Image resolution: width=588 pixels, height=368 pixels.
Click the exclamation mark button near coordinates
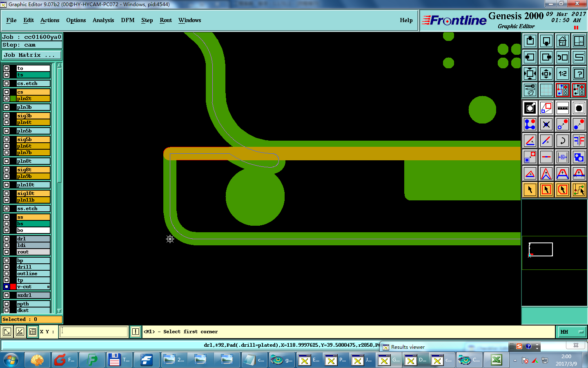(x=136, y=332)
